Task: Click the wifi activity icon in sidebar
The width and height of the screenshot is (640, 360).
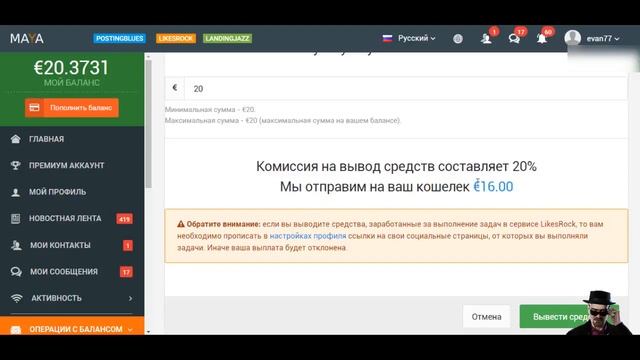Action: 16,298
